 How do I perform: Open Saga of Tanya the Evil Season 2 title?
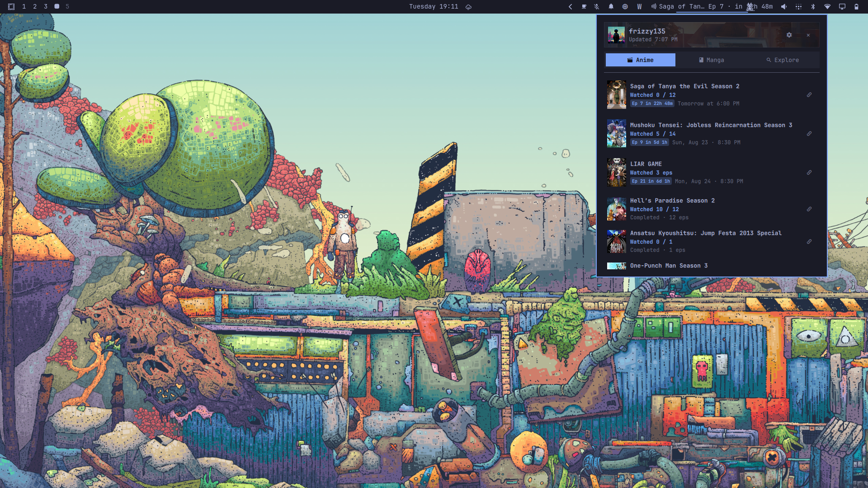(x=684, y=86)
